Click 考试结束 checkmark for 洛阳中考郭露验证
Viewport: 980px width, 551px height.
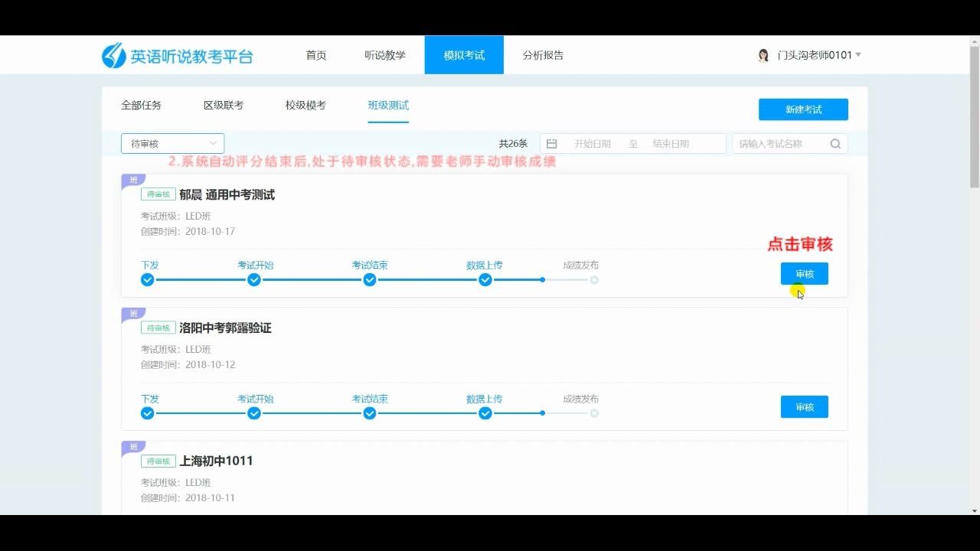coord(370,413)
